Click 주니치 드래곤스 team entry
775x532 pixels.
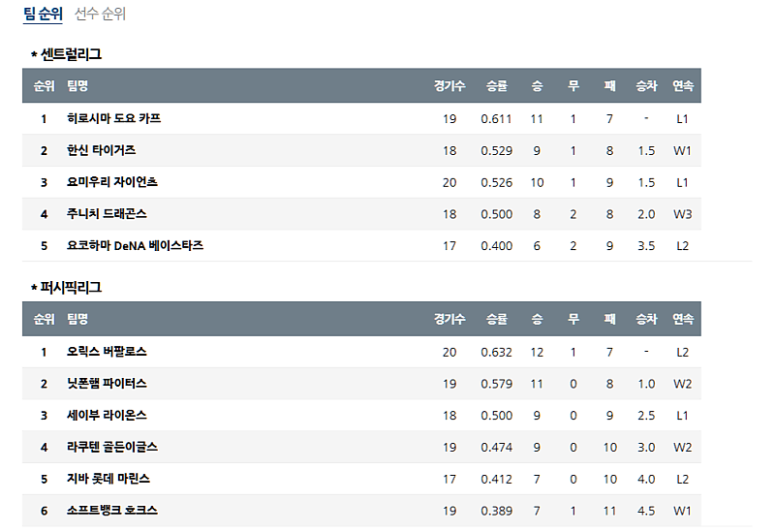click(107, 213)
